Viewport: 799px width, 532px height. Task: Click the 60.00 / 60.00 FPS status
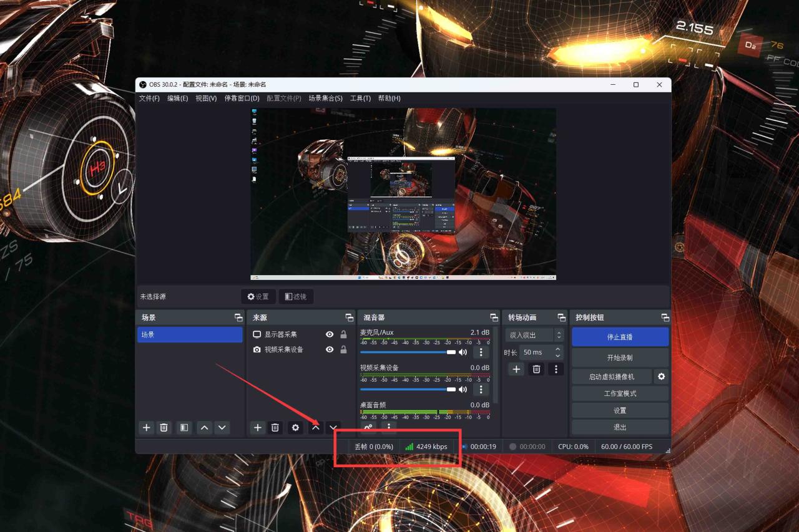[627, 447]
